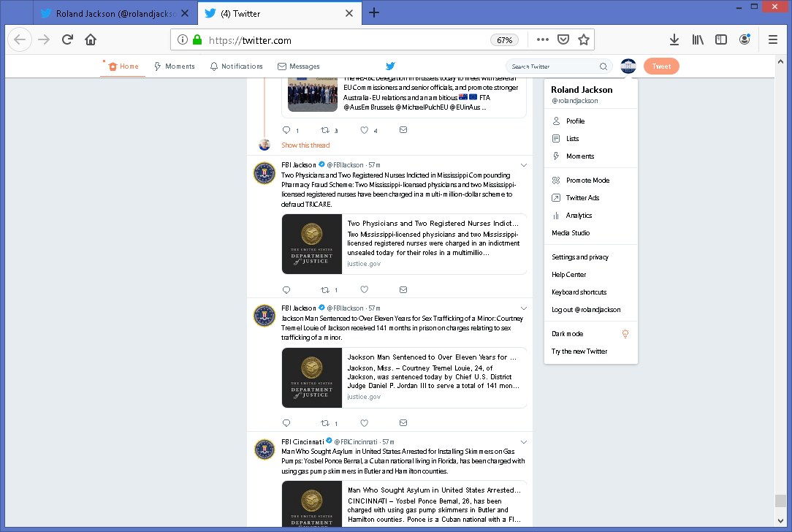Like the Australia-EU relations tweet
The width and height of the screenshot is (792, 532).
(x=364, y=130)
